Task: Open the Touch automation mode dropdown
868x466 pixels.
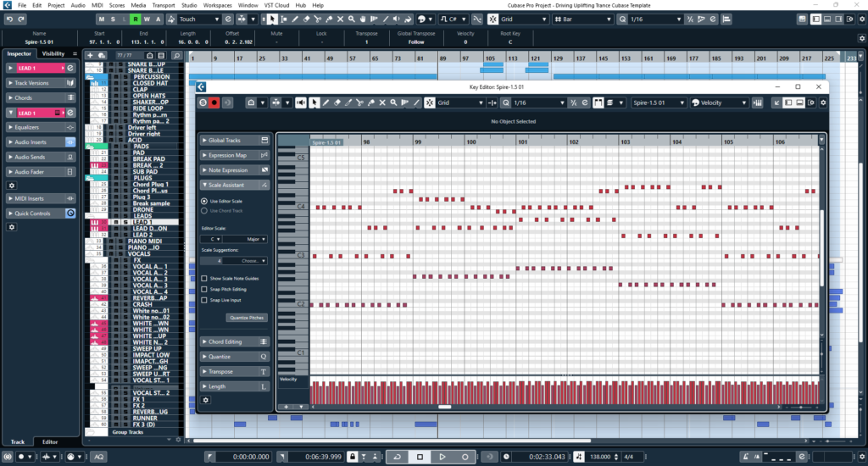Action: (198, 19)
